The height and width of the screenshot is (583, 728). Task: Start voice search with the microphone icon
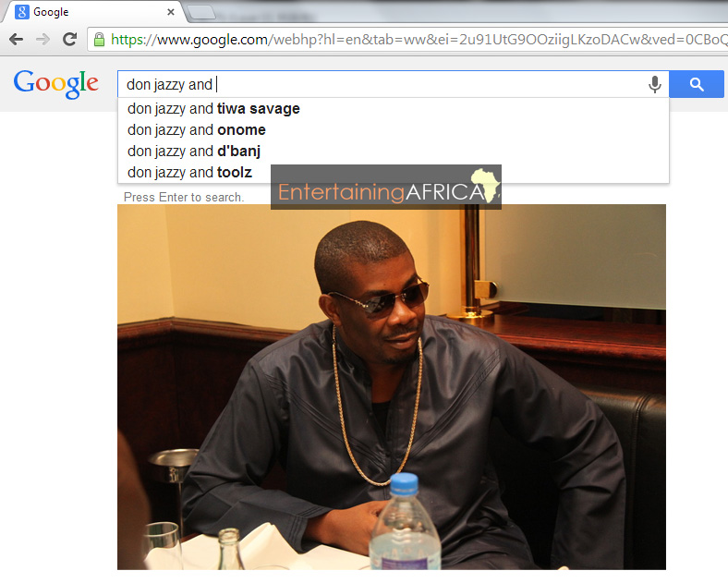[x=654, y=84]
